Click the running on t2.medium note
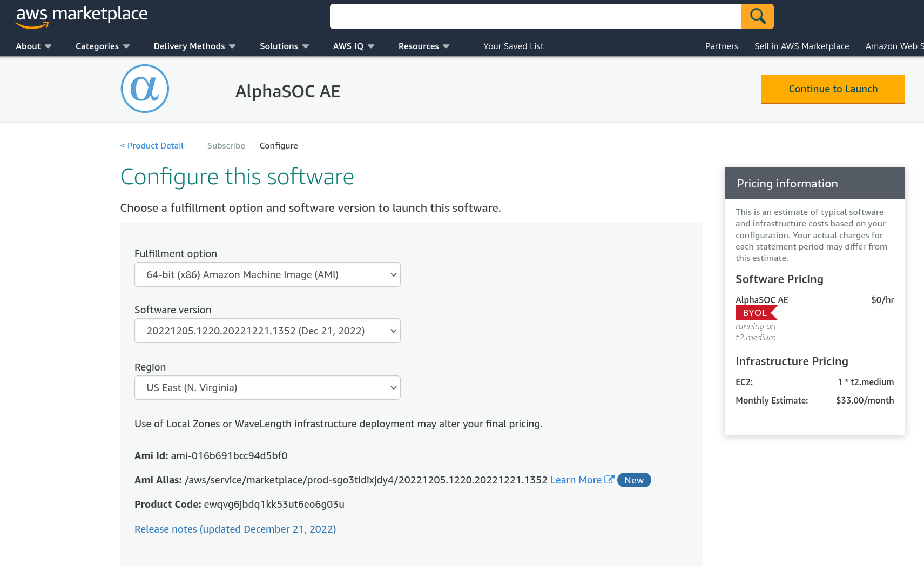Screen dimensions: 924x578 click(756, 332)
